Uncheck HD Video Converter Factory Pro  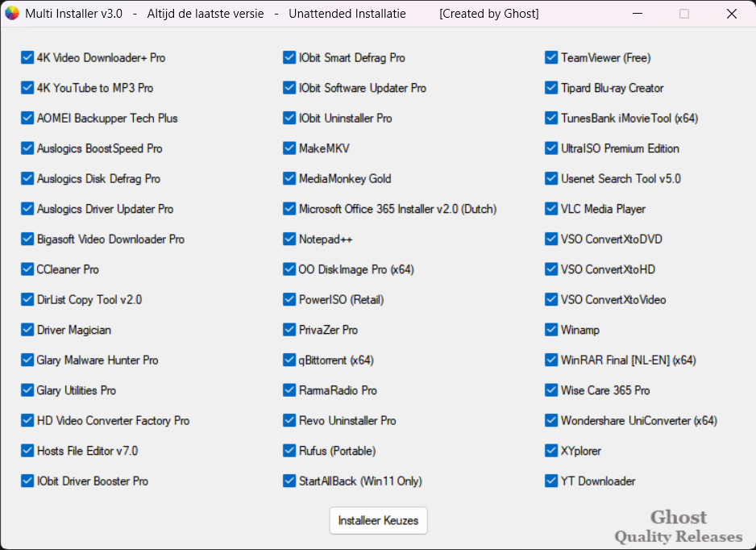point(27,421)
